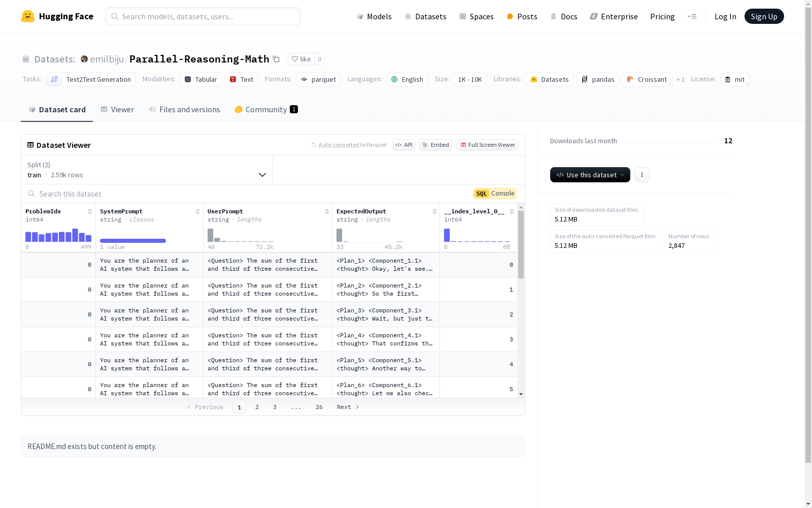Click the Datasets library tag
Image resolution: width=812 pixels, height=508 pixels.
click(550, 79)
